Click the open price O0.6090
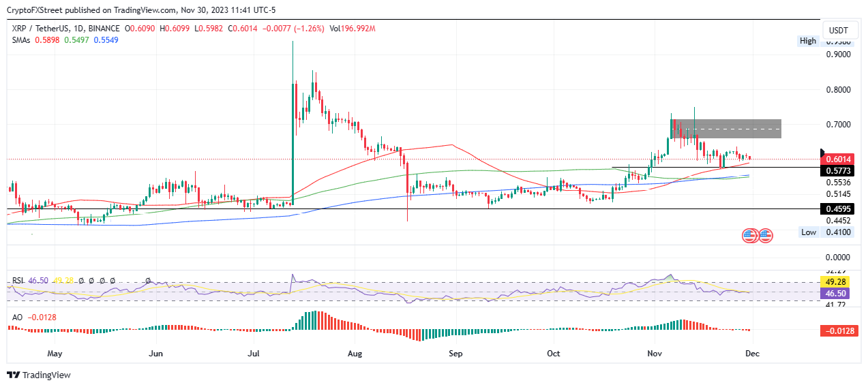 [x=138, y=29]
